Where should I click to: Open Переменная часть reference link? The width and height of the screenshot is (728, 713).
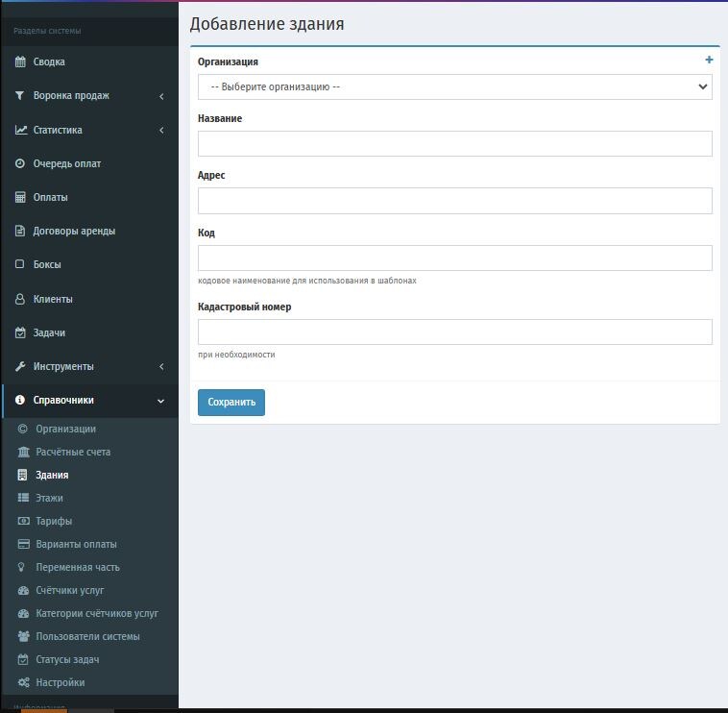click(x=78, y=567)
